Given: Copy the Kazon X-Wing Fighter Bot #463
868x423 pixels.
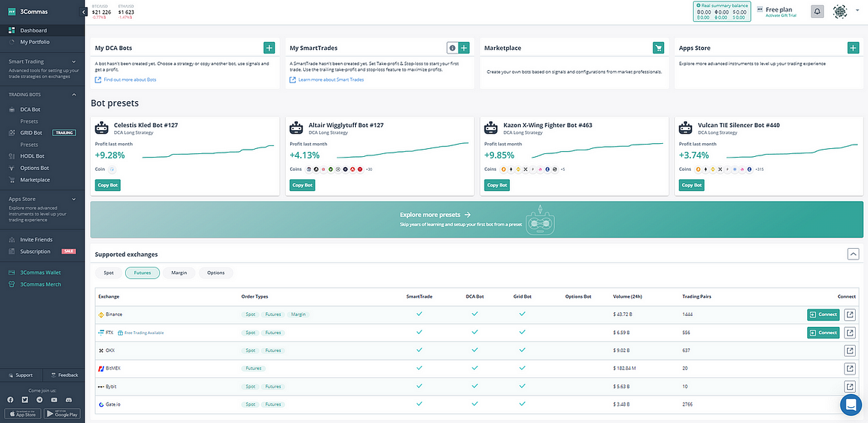Looking at the screenshot, I should click(497, 185).
